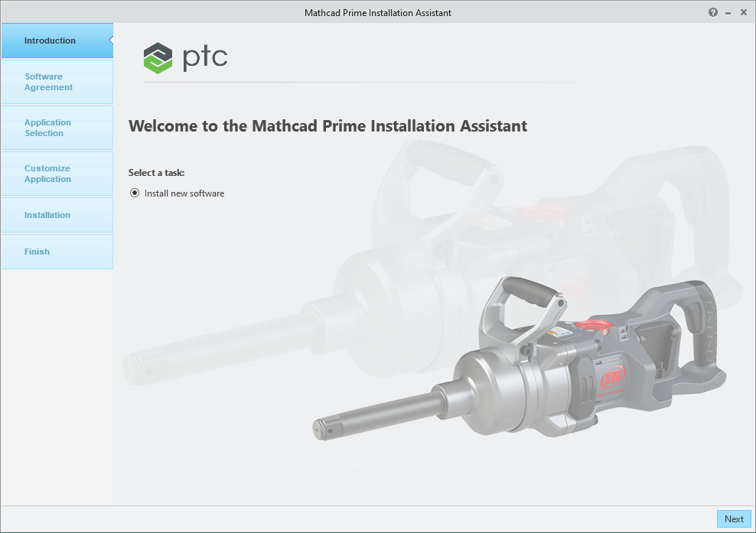
Task: Open the Customize Application step
Action: click(57, 174)
